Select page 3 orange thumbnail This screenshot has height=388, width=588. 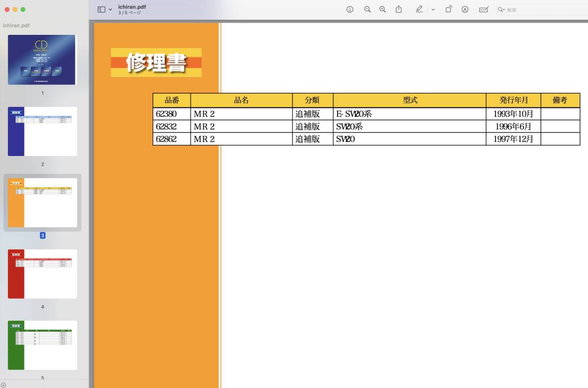(42, 203)
